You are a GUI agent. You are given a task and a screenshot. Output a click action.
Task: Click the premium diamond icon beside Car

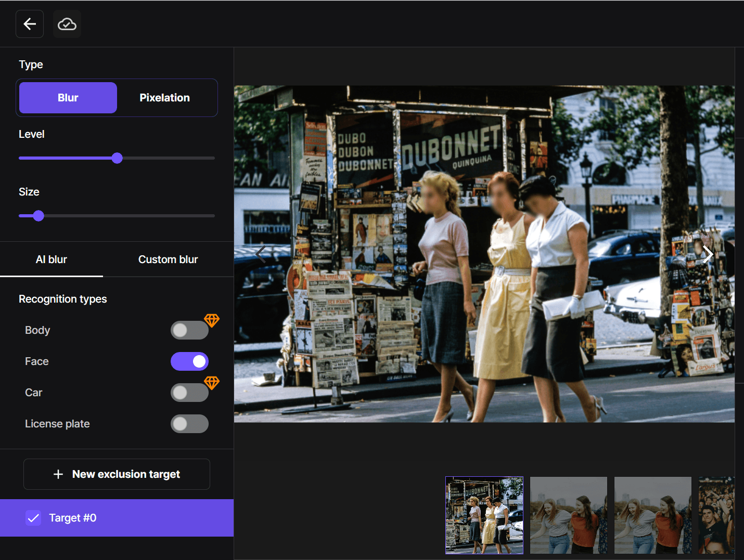point(211,383)
